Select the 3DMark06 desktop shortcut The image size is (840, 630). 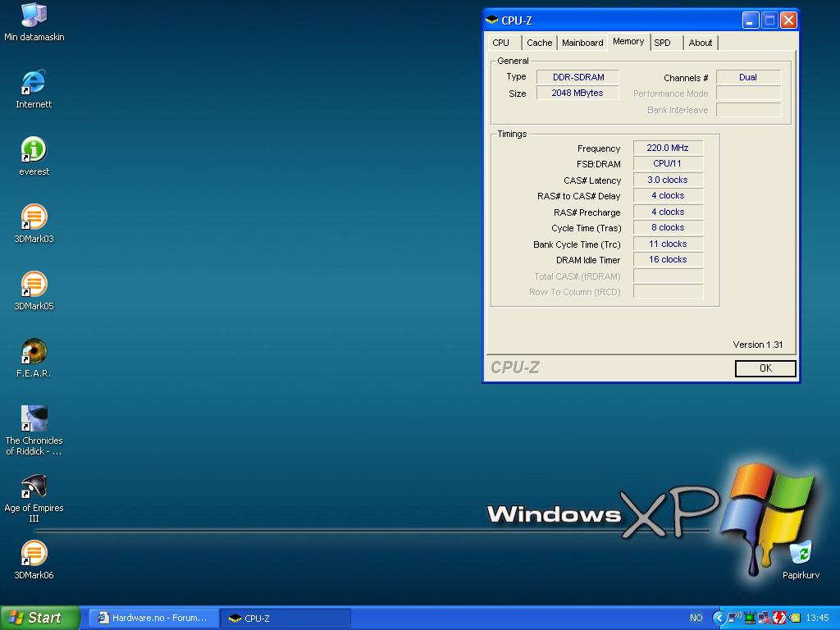[34, 560]
